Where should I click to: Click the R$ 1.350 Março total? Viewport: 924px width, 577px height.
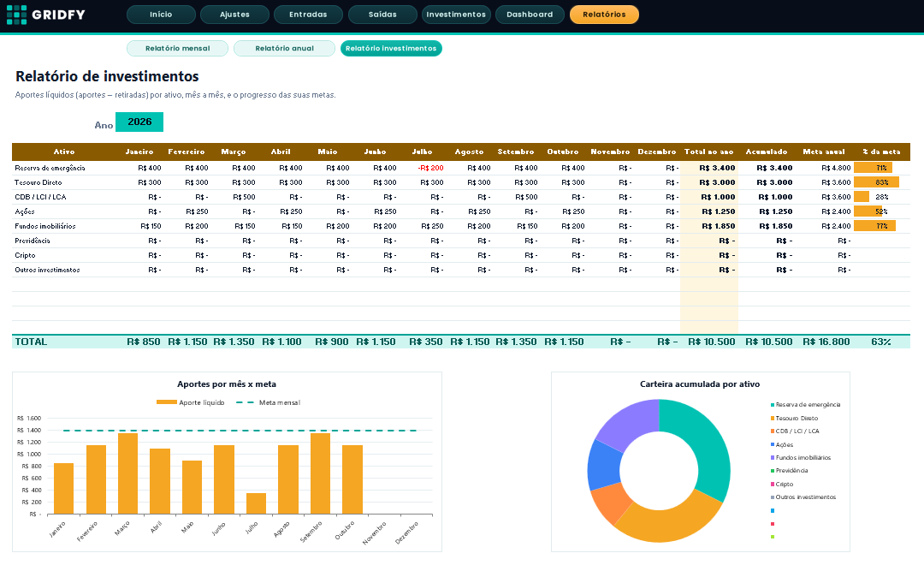click(x=234, y=342)
